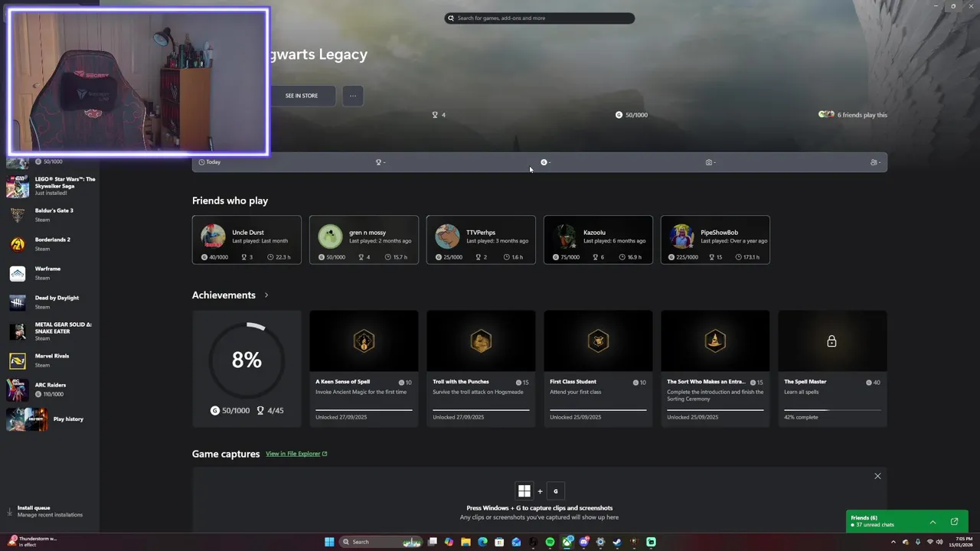Click Kazoolu's profile avatar
Screen dimensions: 980x551
[565, 236]
